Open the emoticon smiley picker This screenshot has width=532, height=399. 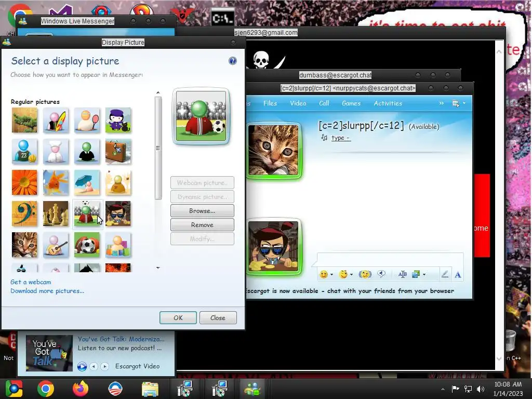coord(324,274)
